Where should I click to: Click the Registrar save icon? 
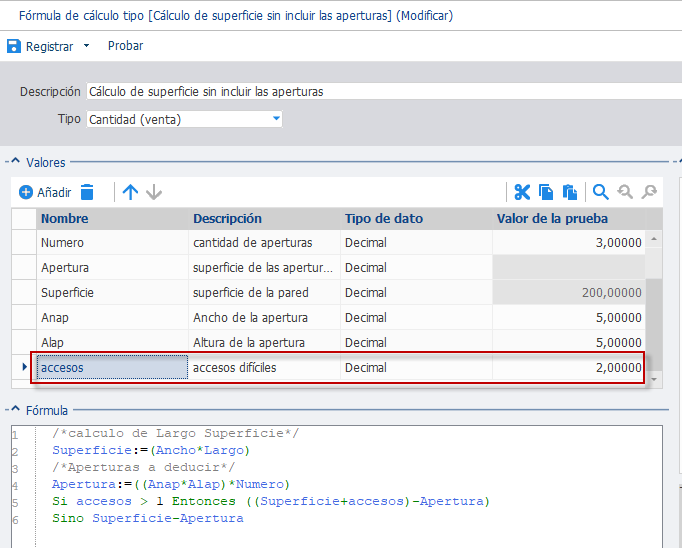pos(14,46)
